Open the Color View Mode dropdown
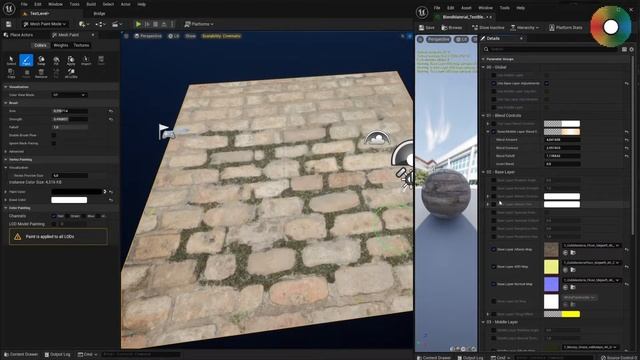 click(69, 95)
